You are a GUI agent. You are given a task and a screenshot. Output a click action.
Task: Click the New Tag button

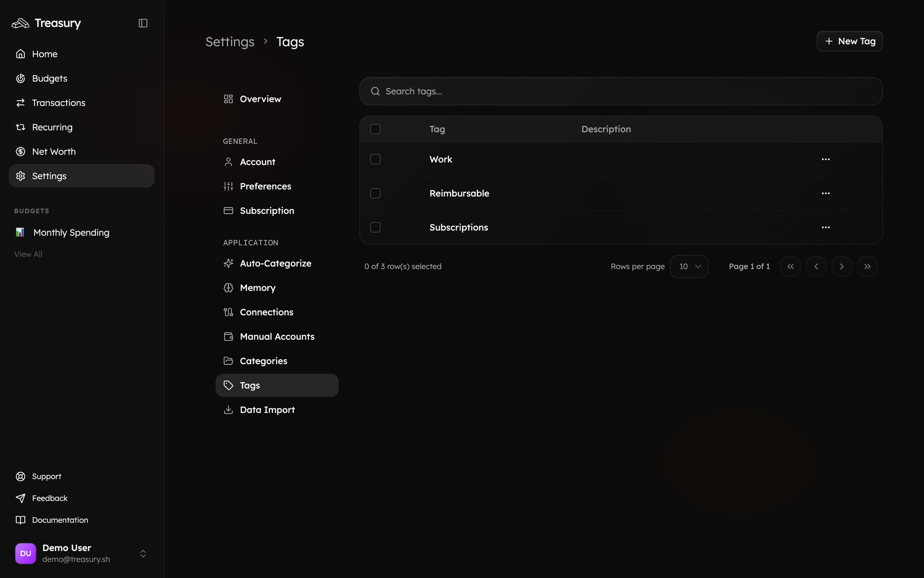(x=850, y=41)
